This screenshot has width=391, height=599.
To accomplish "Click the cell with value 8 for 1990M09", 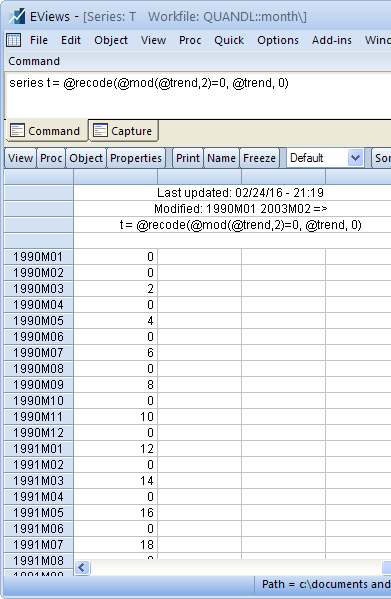I will (116, 385).
